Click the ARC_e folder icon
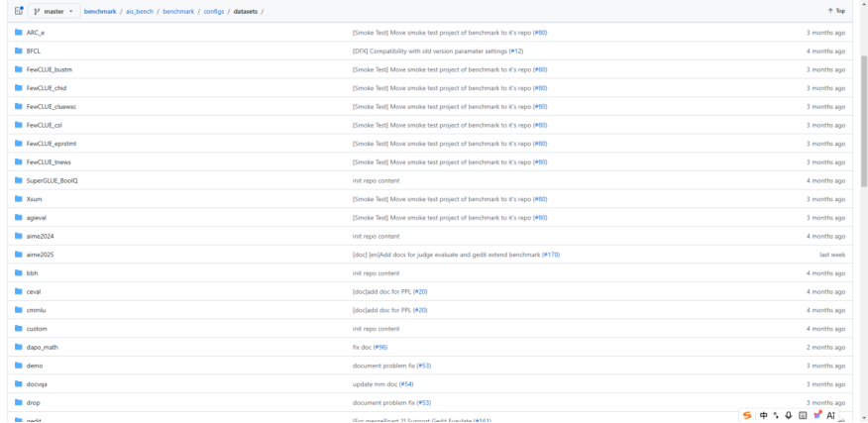Image resolution: width=868 pixels, height=423 pixels. (x=18, y=33)
